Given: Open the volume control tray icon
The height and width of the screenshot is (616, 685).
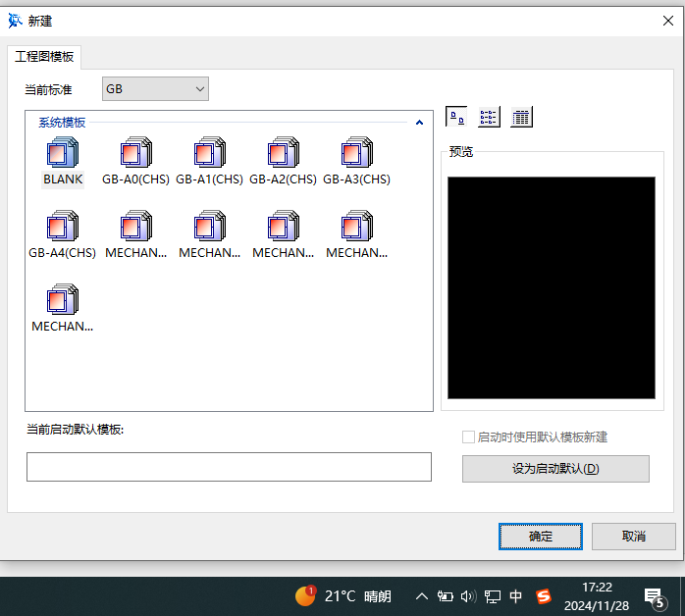Looking at the screenshot, I should click(x=469, y=596).
